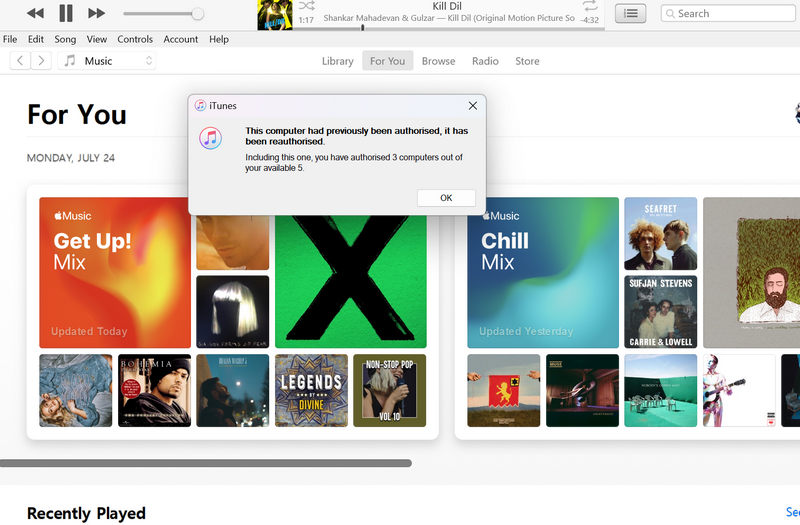Skip to next track with fast-forward
Viewport: 800px width, 525px height.
[x=96, y=13]
